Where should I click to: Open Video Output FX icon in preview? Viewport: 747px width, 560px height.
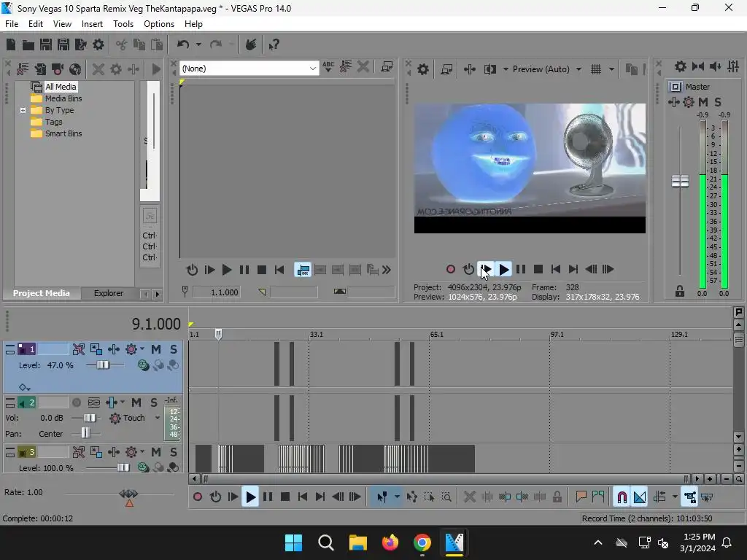click(x=469, y=69)
